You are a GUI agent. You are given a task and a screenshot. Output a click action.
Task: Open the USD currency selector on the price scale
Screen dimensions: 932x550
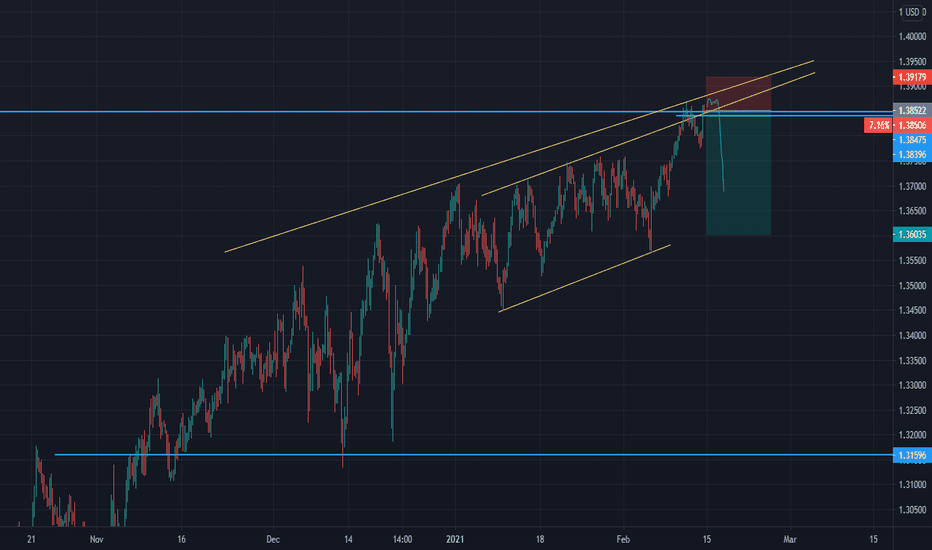(912, 12)
